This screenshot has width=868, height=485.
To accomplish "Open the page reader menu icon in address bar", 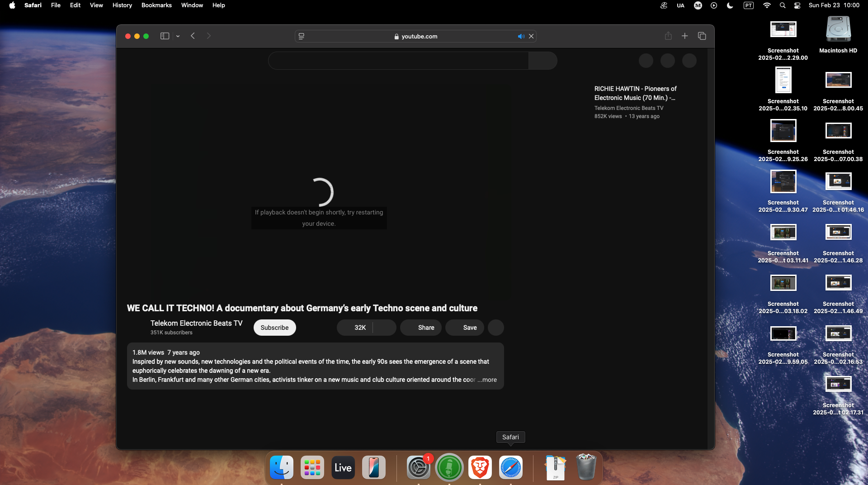I will 302,36.
